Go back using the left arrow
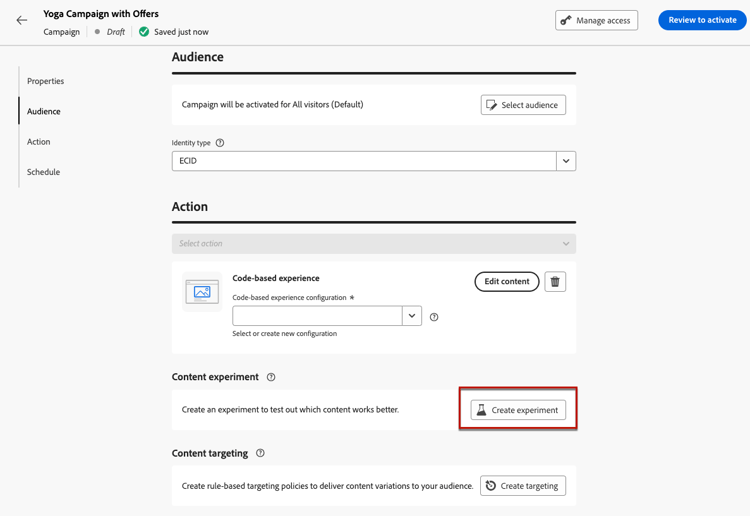 pos(22,20)
